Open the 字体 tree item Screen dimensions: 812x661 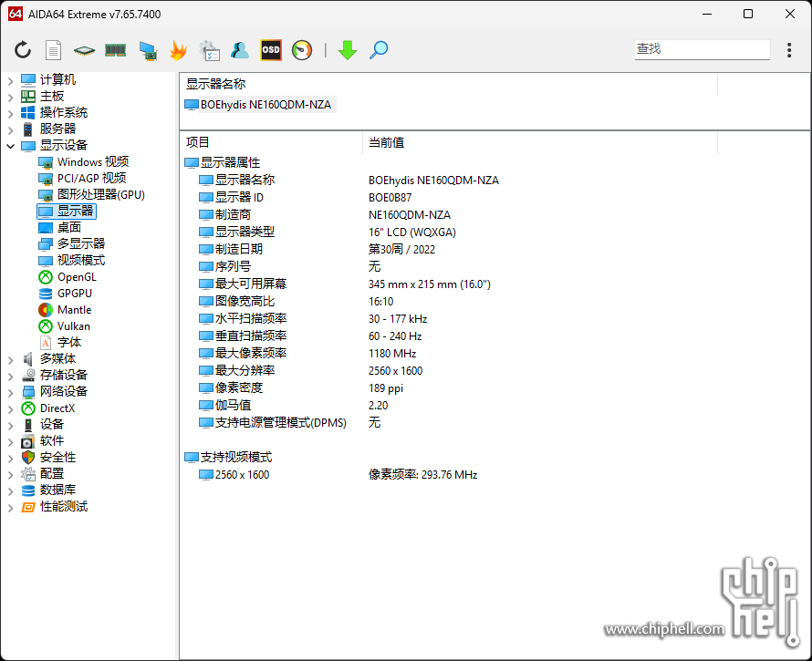(60, 343)
